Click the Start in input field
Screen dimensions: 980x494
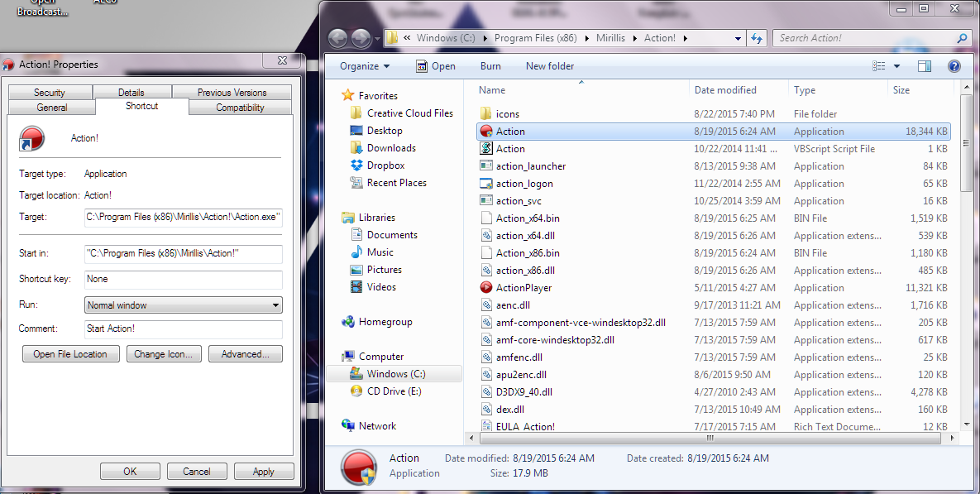point(183,253)
